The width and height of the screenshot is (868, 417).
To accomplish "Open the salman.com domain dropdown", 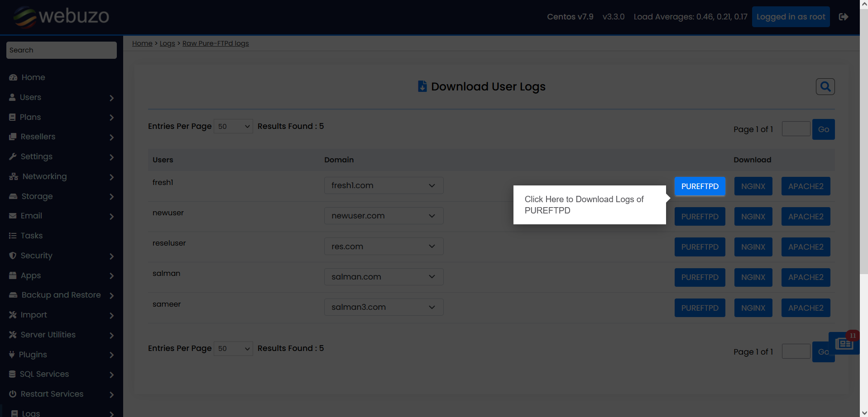I will 384,276.
